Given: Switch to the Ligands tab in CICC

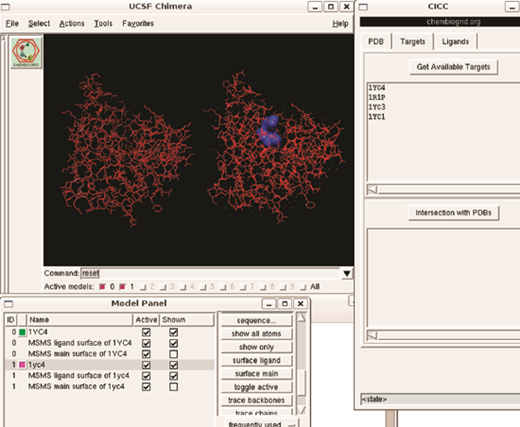Looking at the screenshot, I should pyautogui.click(x=455, y=42).
